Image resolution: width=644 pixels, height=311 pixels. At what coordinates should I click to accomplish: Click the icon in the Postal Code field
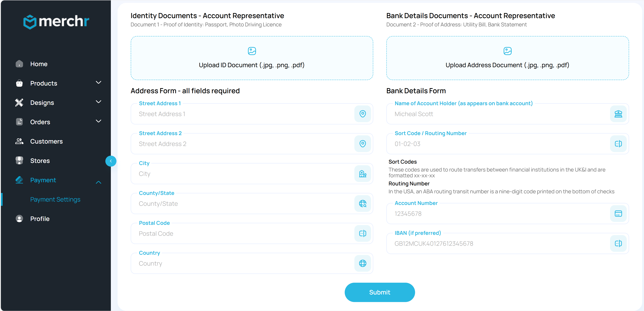362,233
